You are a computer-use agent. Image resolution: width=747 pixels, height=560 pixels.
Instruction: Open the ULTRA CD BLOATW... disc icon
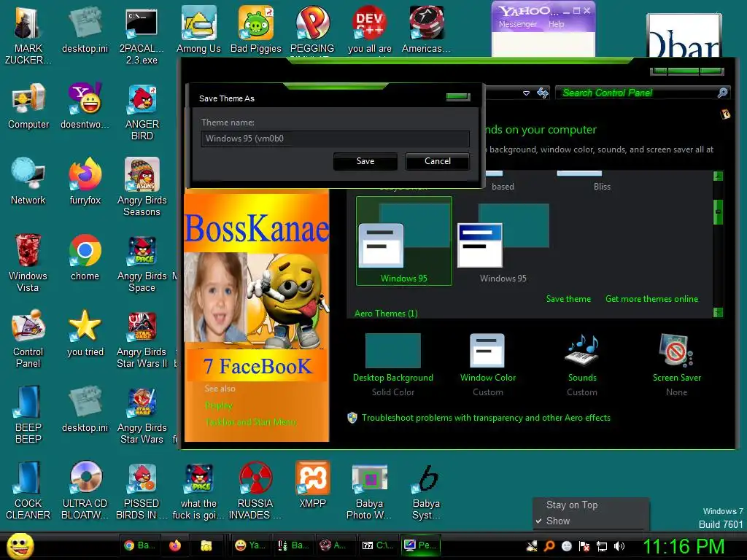[85, 490]
